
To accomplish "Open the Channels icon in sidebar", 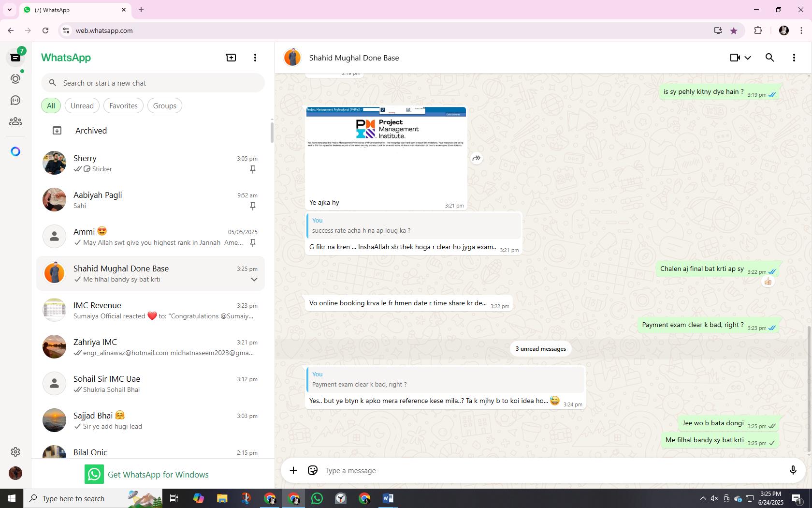I will coord(15,100).
